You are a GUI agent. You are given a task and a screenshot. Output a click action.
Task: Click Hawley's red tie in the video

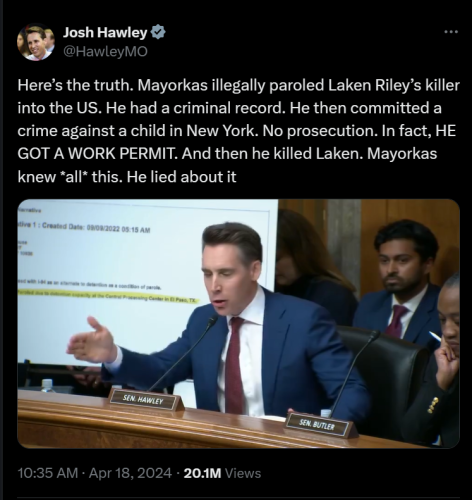pyautogui.click(x=235, y=365)
